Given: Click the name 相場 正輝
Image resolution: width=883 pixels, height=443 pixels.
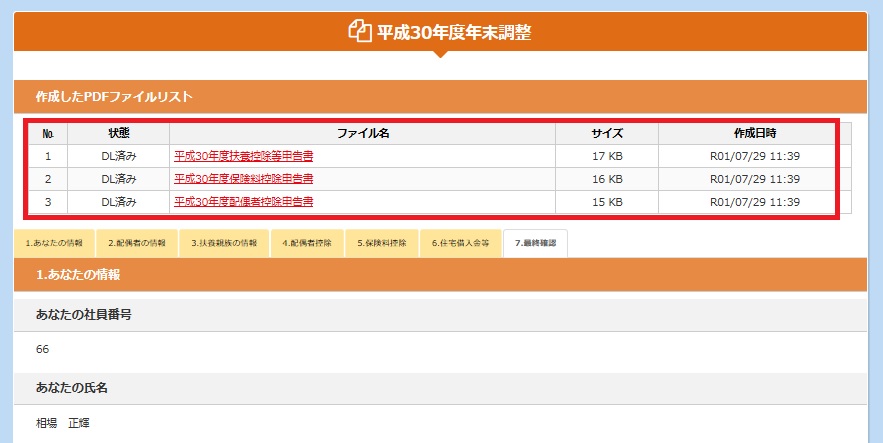Looking at the screenshot, I should point(63,423).
